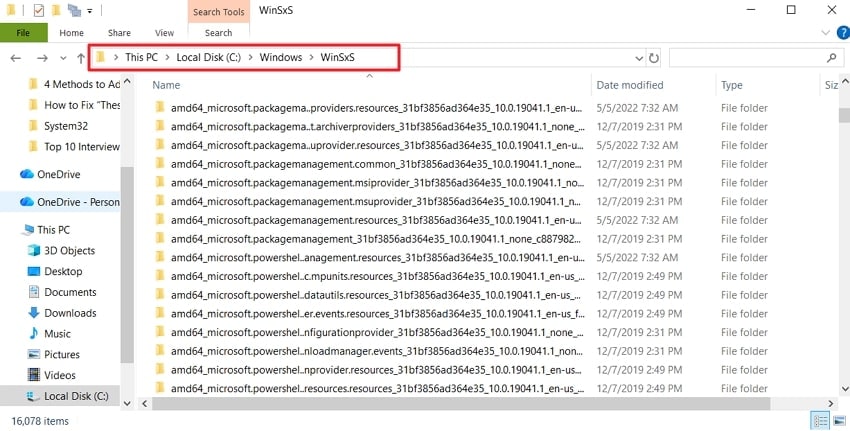Open the recent locations dropdown
The image size is (850, 431).
click(63, 58)
